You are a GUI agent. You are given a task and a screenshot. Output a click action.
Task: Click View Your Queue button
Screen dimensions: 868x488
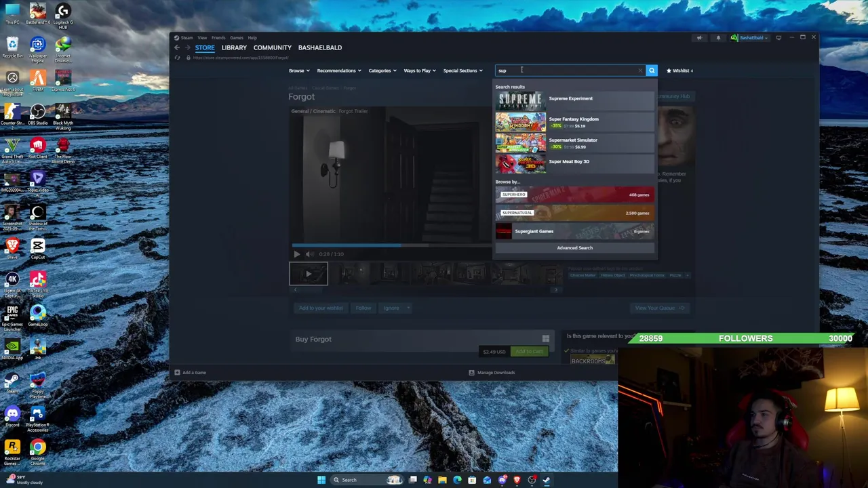click(x=658, y=308)
